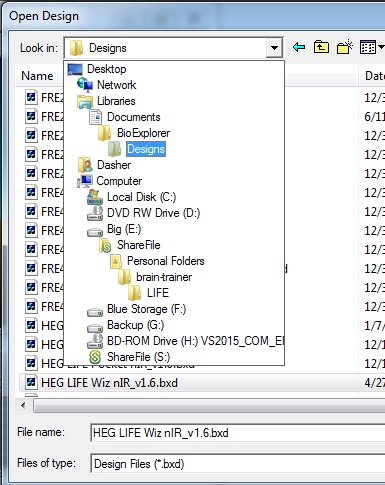Open the Files of type combo box
Screen dimensions: 385x485
(237, 464)
